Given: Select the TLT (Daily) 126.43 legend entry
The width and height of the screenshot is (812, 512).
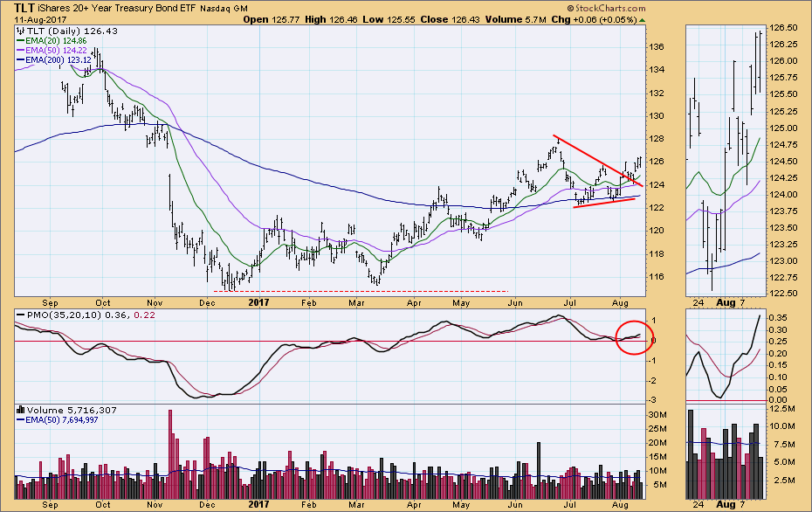Looking at the screenshot, I should tap(72, 31).
